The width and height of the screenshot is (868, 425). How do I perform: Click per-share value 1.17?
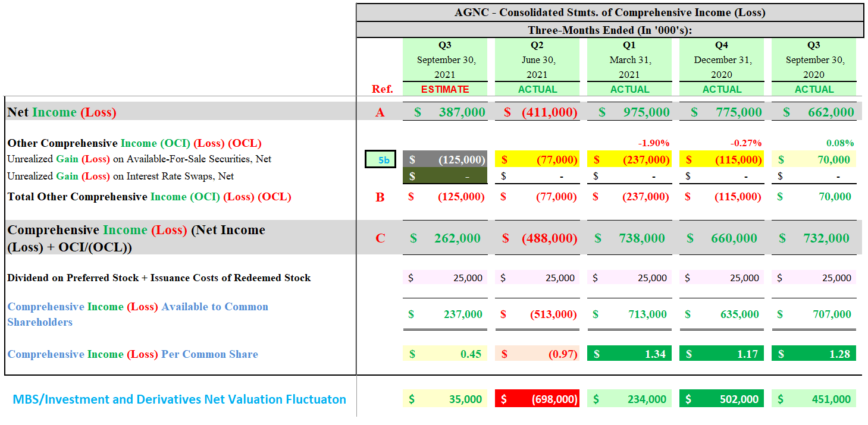[722, 354]
